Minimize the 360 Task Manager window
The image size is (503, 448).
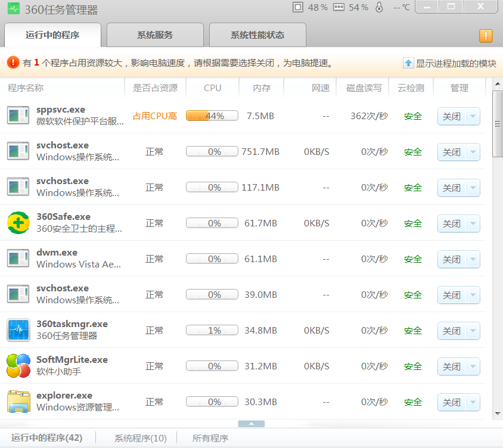pyautogui.click(x=427, y=7)
